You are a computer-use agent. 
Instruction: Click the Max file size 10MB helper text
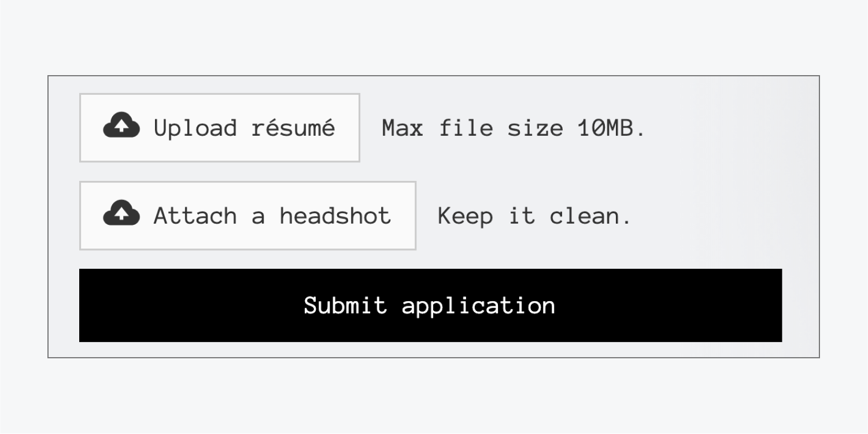[514, 128]
